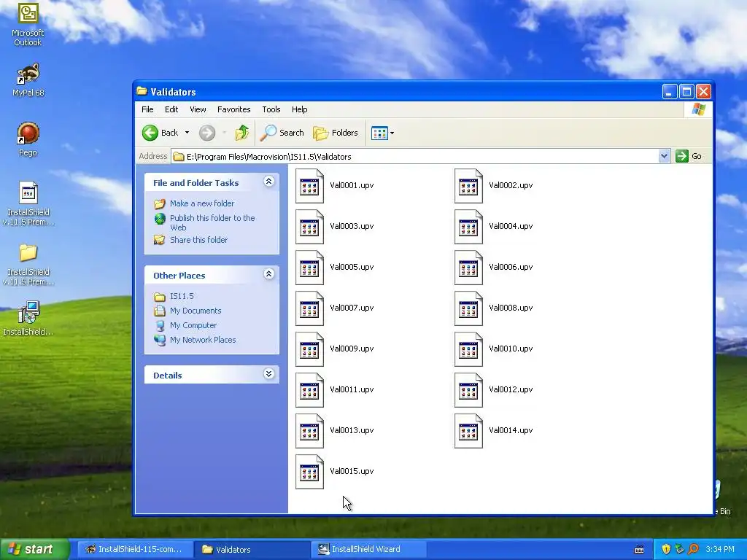The width and height of the screenshot is (747, 560).
Task: Select MyPal 68 desktop shortcut
Action: point(28,80)
